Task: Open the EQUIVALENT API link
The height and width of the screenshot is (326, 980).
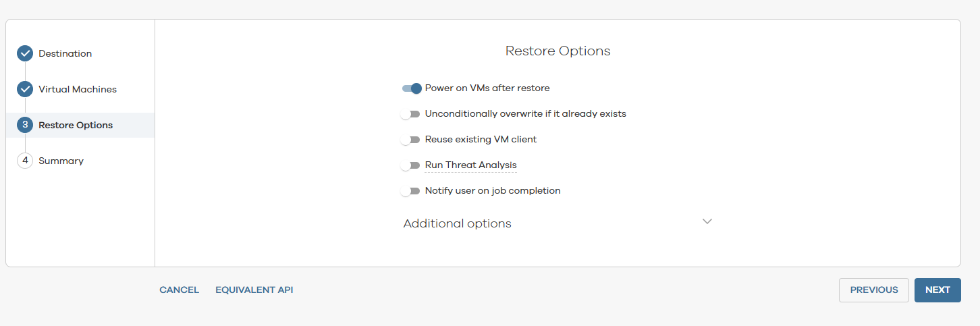Action: tap(254, 290)
